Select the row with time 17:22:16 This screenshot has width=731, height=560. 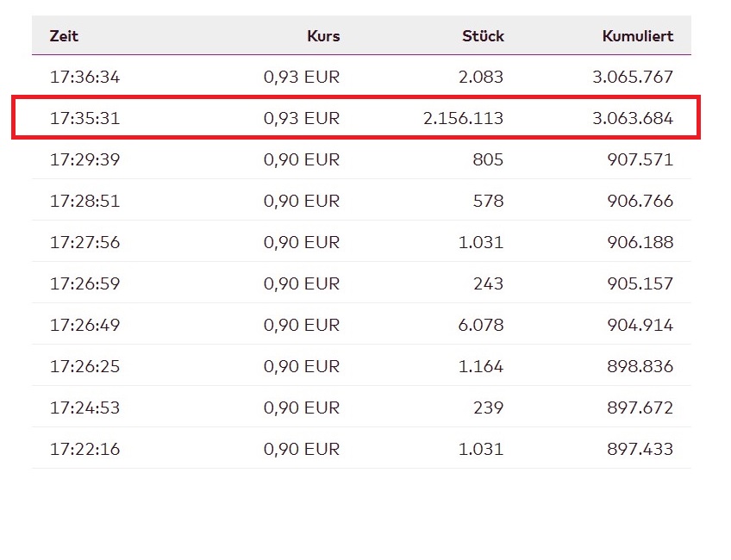[84, 449]
